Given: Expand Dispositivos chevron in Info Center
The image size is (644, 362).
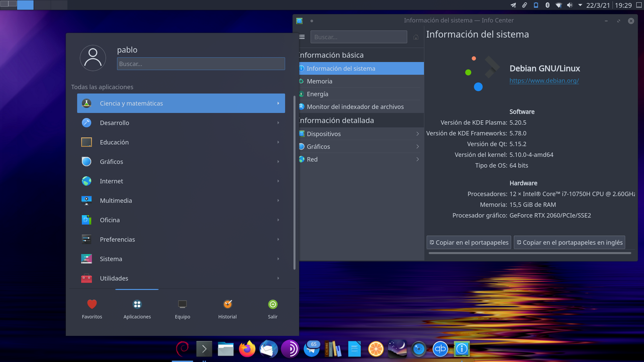Looking at the screenshot, I should (418, 134).
